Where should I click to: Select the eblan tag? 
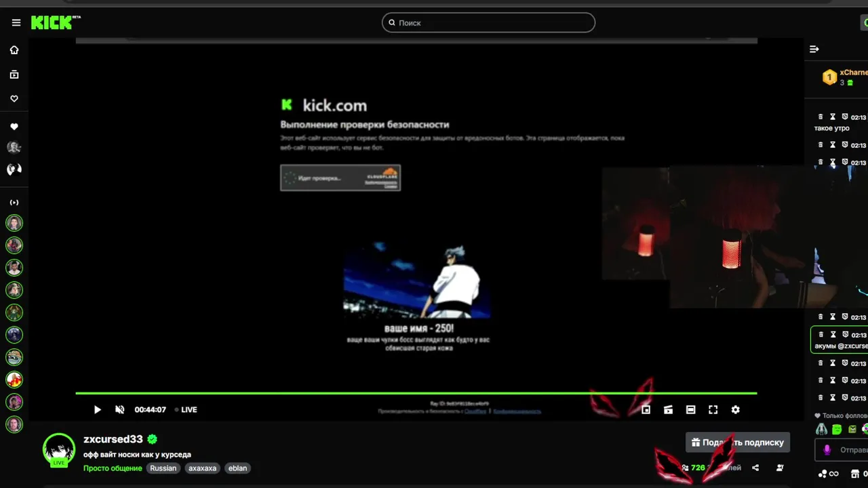coord(238,468)
